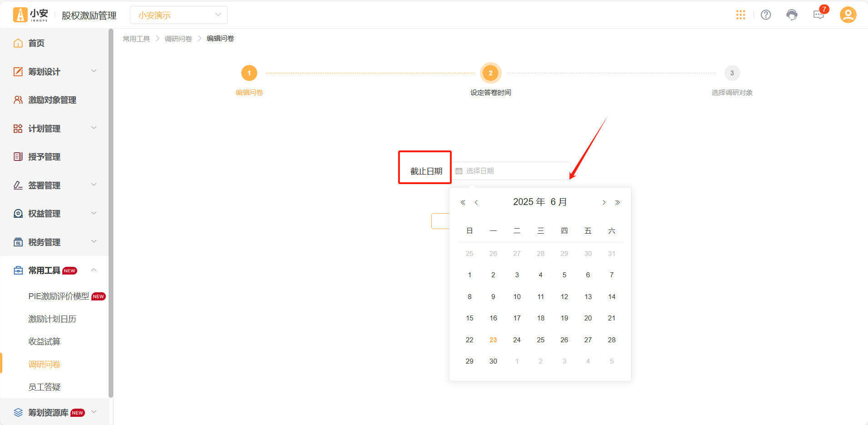Click step 1 编辑问卷 circle
868x425 pixels.
click(x=249, y=73)
